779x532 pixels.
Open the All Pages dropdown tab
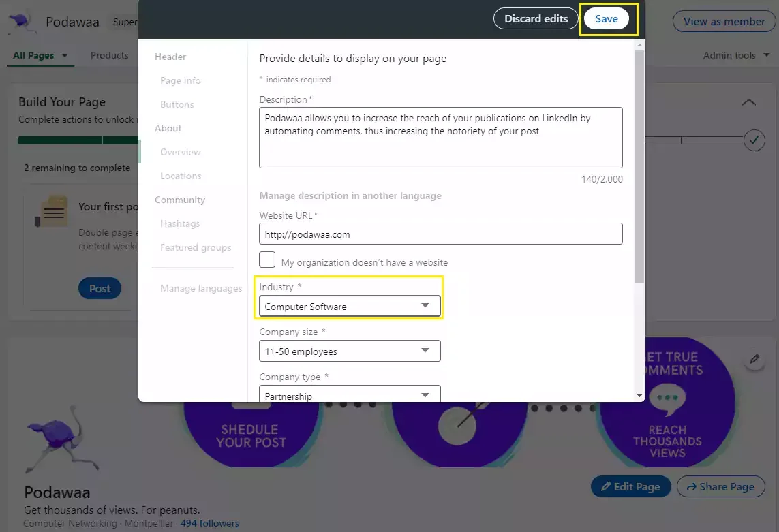(41, 56)
